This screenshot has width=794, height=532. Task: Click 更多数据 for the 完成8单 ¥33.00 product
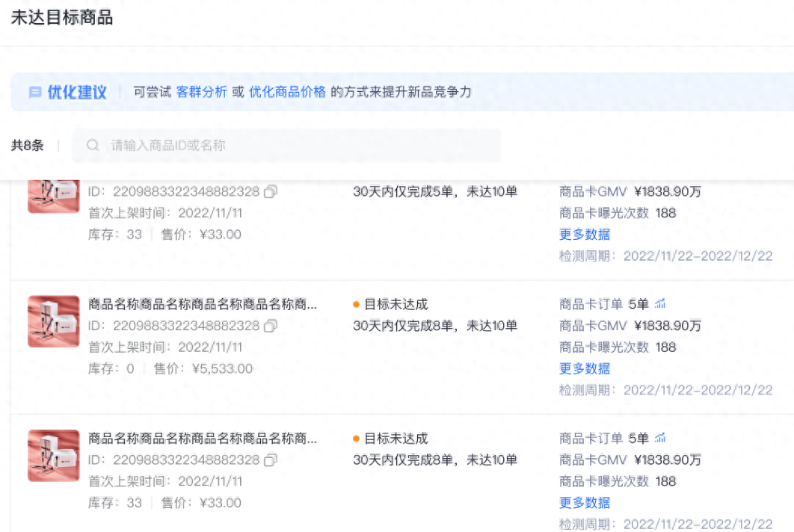[x=585, y=503]
